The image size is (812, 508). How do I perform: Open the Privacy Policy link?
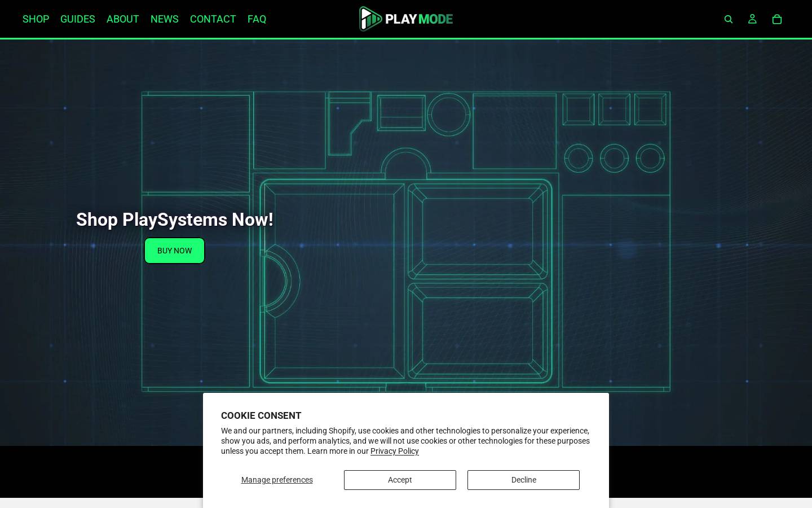[x=395, y=451]
